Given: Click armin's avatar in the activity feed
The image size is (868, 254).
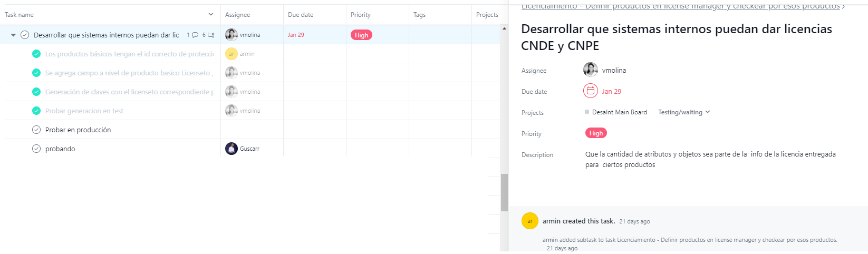Looking at the screenshot, I should pyautogui.click(x=530, y=221).
